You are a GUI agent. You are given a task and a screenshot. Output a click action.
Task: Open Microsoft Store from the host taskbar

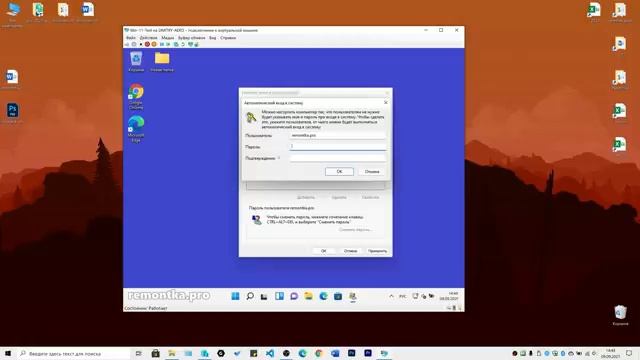(156, 353)
